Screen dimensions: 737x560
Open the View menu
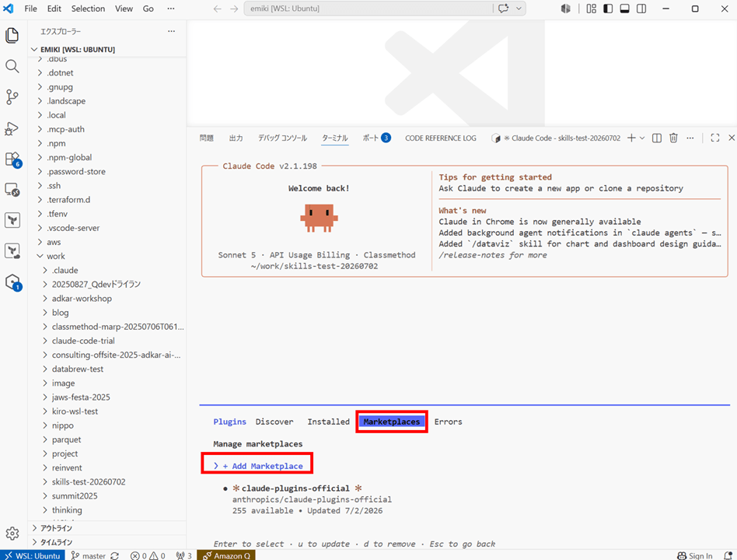[x=124, y=9]
